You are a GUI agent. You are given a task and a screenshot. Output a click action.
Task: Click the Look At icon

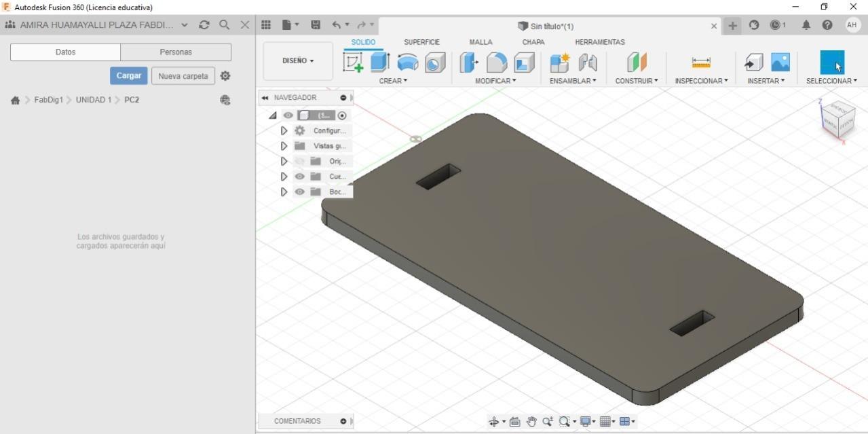click(x=514, y=422)
